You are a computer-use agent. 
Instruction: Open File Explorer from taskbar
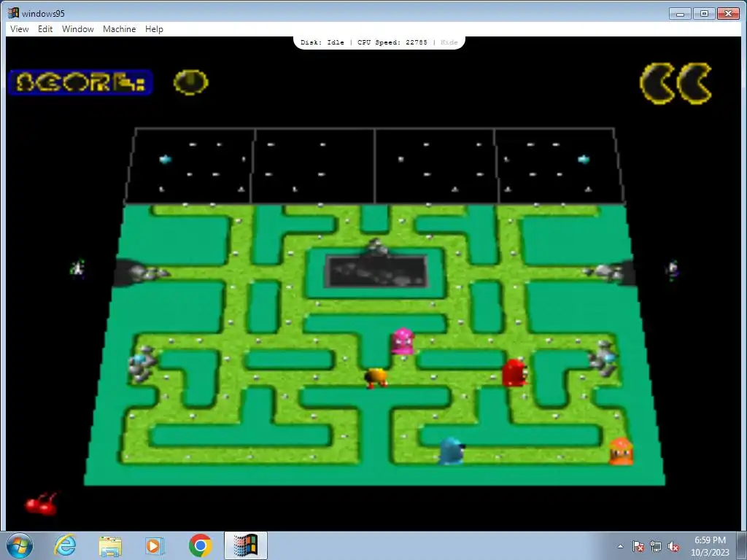tap(110, 545)
